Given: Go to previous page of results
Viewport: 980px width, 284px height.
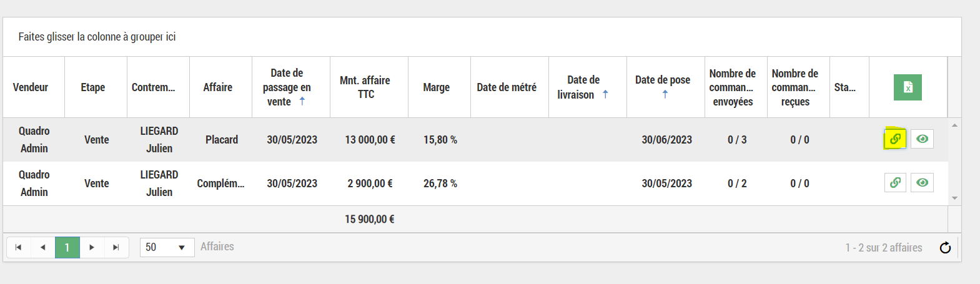Looking at the screenshot, I should coord(42,247).
